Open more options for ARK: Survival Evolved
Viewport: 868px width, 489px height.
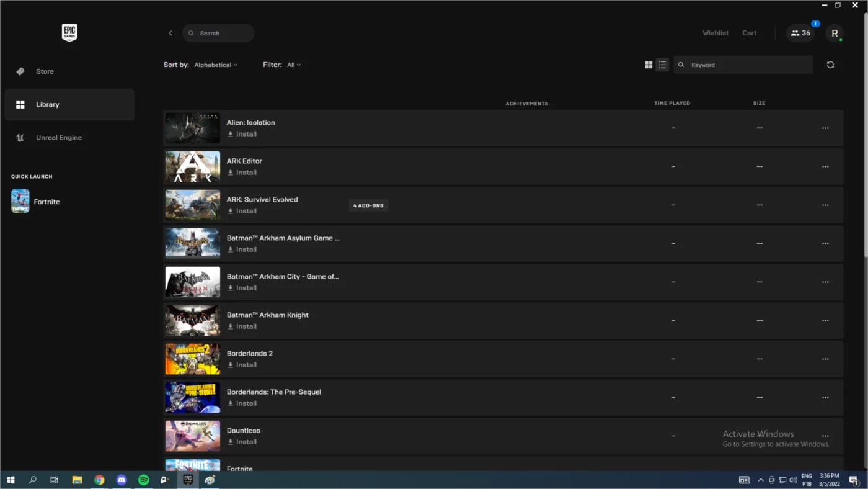(x=825, y=205)
